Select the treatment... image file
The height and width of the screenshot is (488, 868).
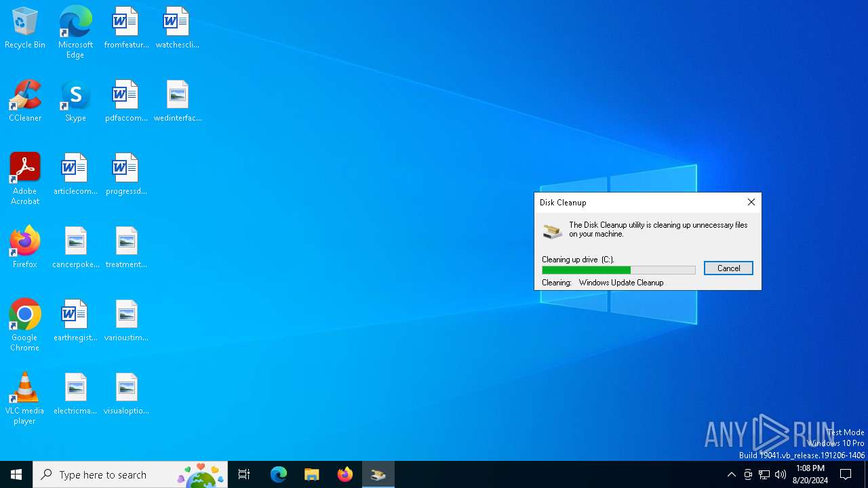126,247
